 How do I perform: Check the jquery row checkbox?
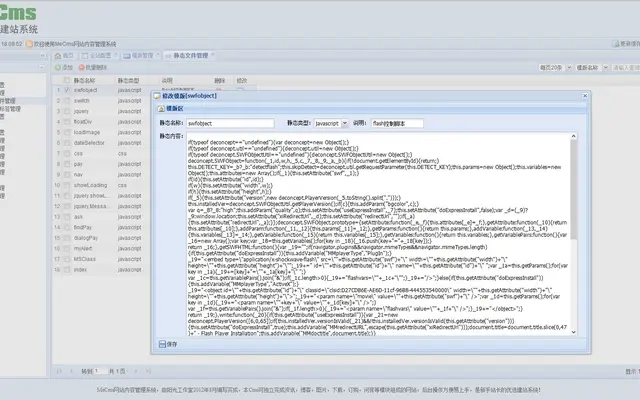pos(67,111)
